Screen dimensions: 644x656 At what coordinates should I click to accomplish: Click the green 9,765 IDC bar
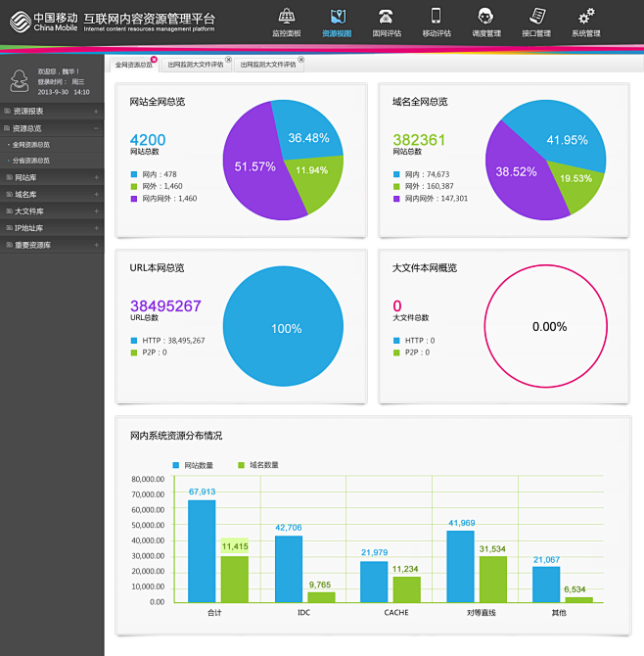click(322, 597)
